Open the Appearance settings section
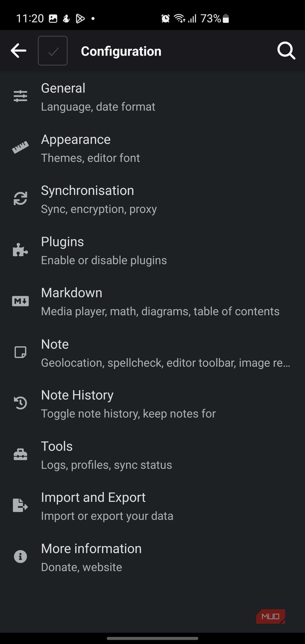The width and height of the screenshot is (305, 644). 91,148
